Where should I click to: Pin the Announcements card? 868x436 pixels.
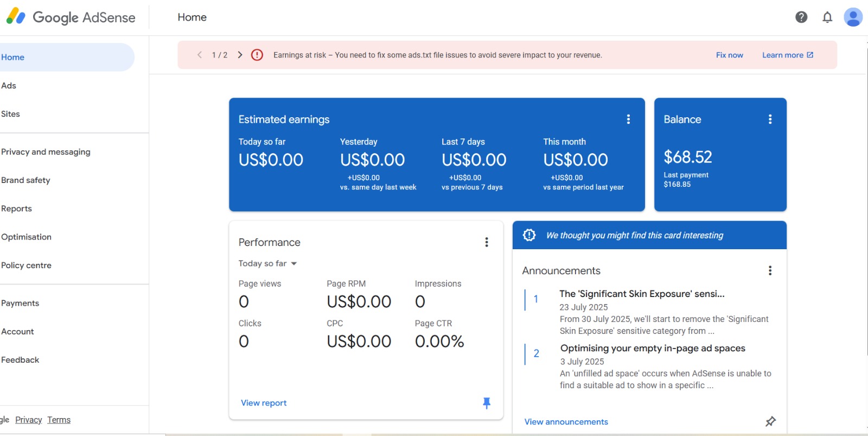(770, 421)
